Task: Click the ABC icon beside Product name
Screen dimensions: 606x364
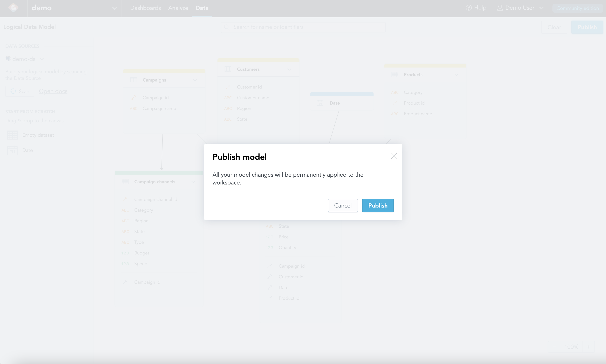Action: [394, 114]
